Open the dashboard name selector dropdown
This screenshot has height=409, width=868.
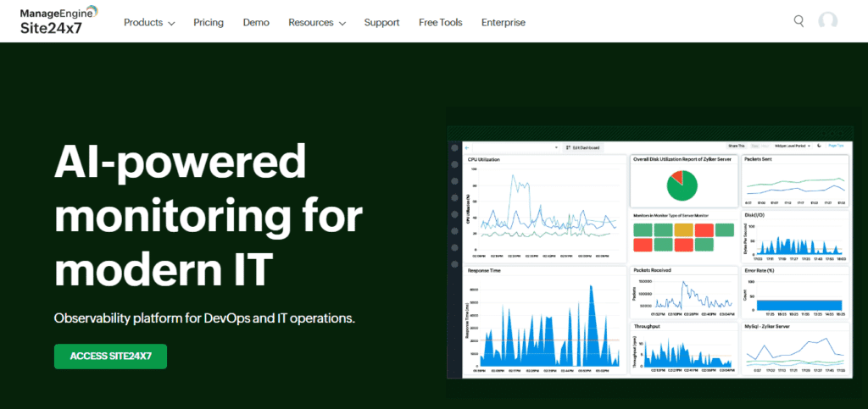[558, 146]
